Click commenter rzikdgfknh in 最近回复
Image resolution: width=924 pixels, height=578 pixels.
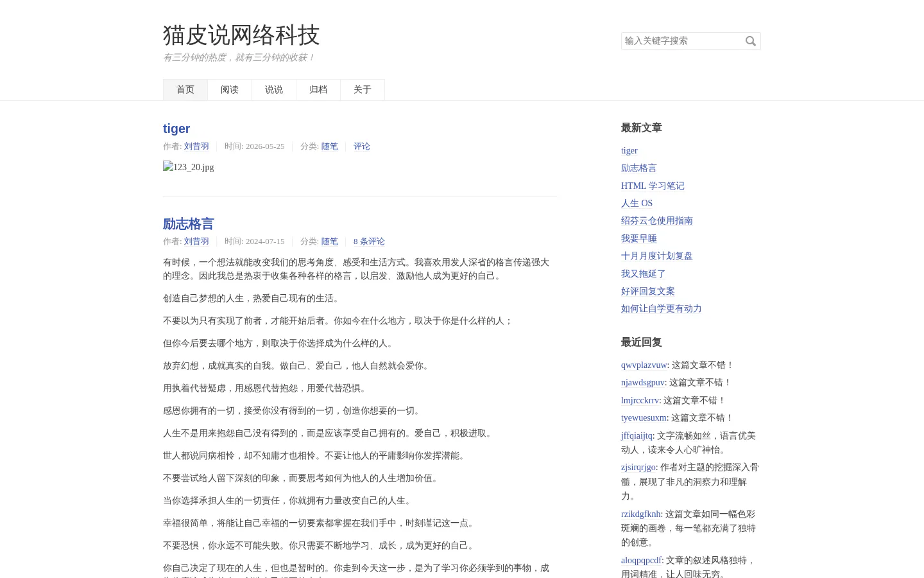[641, 514]
